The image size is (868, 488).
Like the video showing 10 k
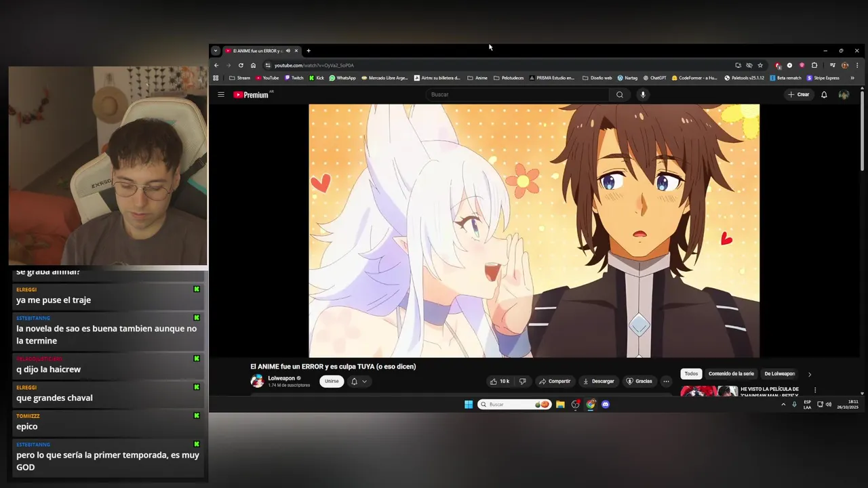coord(500,381)
